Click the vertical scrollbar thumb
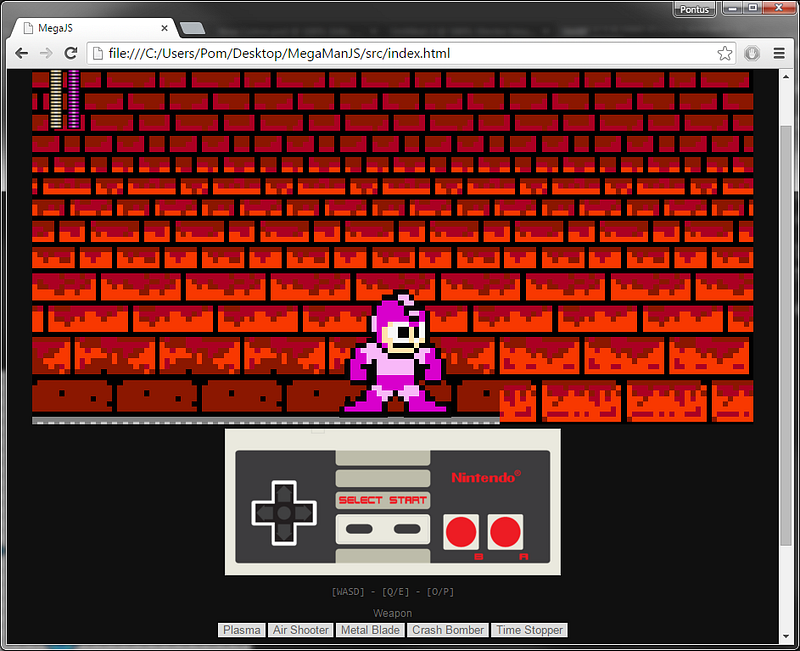Image resolution: width=800 pixels, height=651 pixels. point(786,336)
